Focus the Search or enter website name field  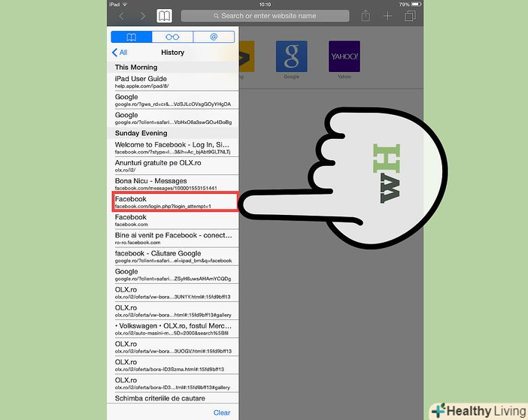pyautogui.click(x=265, y=16)
